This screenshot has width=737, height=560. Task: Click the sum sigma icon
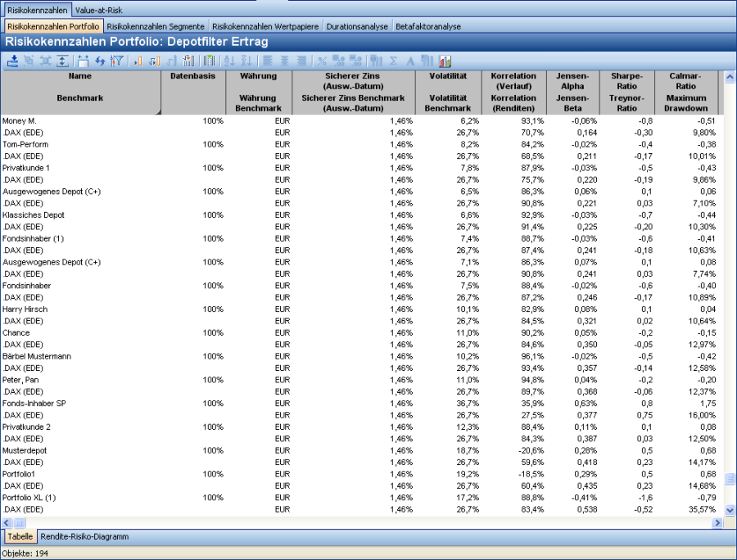pyautogui.click(x=393, y=61)
